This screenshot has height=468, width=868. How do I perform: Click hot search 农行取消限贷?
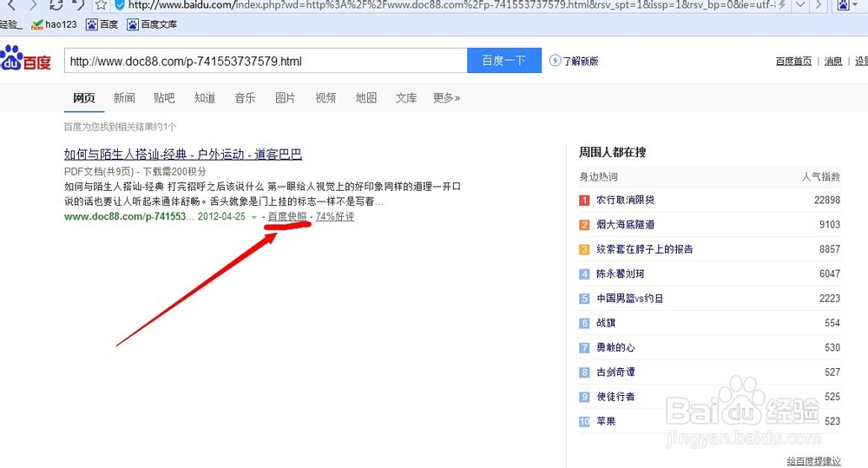click(x=626, y=200)
